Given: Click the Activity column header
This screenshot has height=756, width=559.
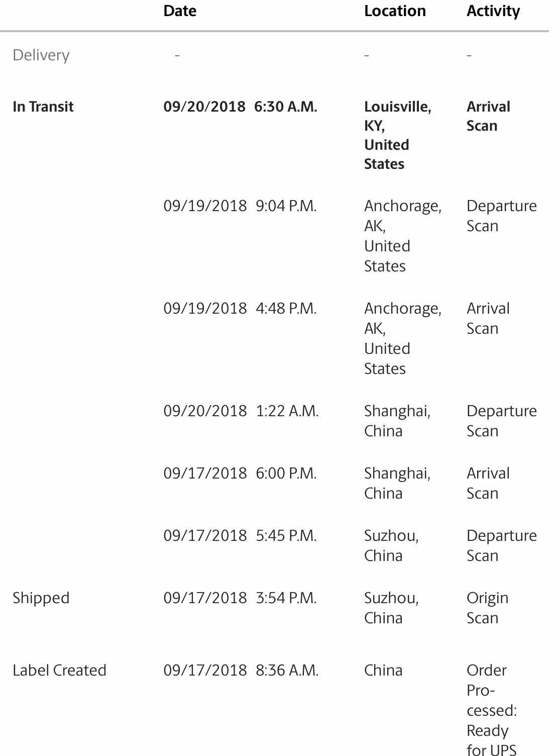Looking at the screenshot, I should tap(493, 12).
